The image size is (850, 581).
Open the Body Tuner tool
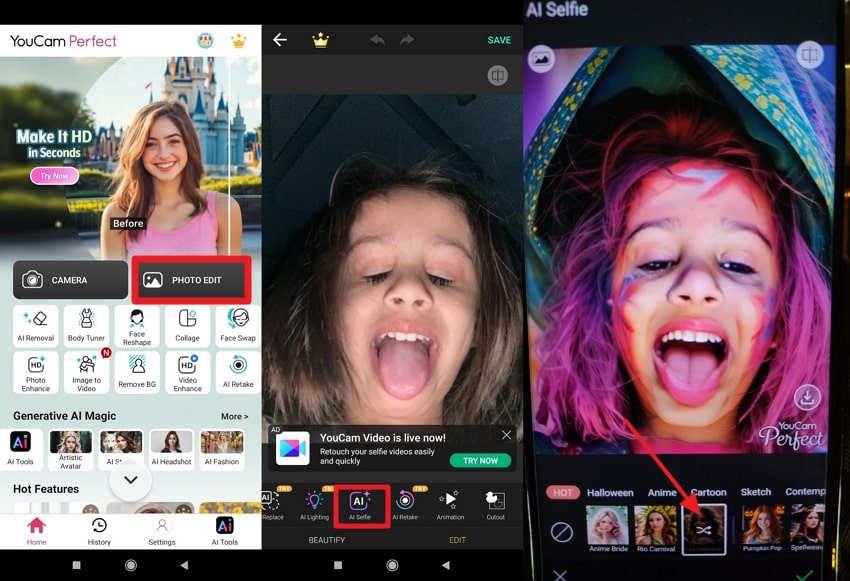[x=86, y=325]
